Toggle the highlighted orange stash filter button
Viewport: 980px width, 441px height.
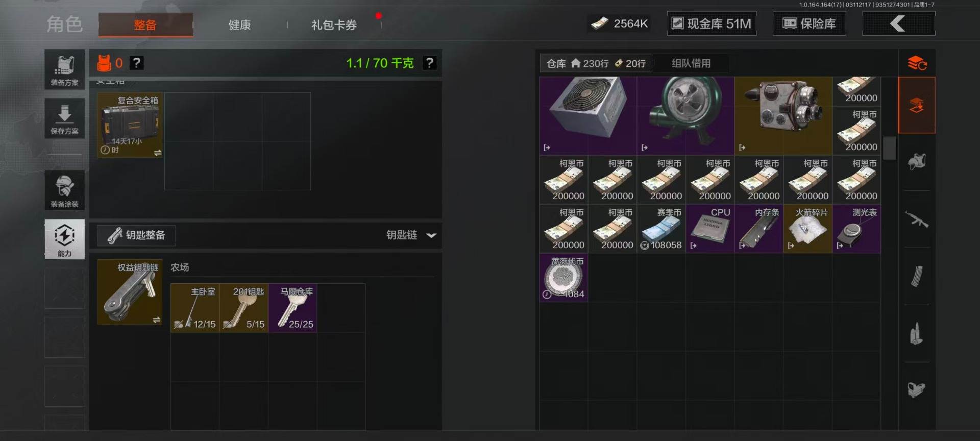click(x=917, y=105)
